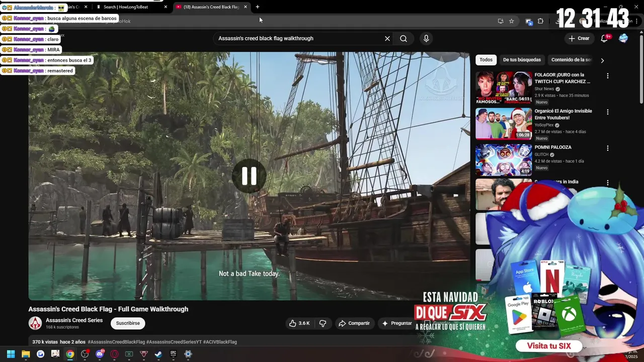The width and height of the screenshot is (644, 362).
Task: Open a new browser tab with plus
Action: coord(258,7)
